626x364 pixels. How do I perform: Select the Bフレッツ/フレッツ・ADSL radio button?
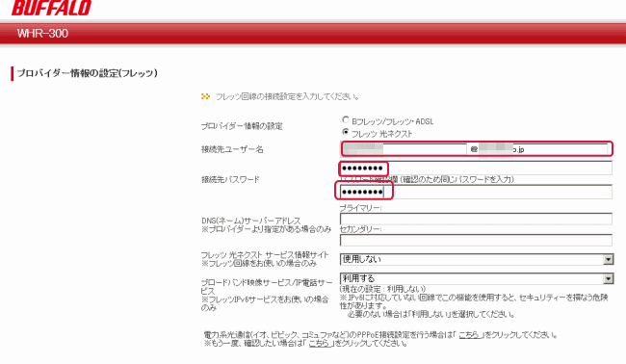[x=346, y=119]
